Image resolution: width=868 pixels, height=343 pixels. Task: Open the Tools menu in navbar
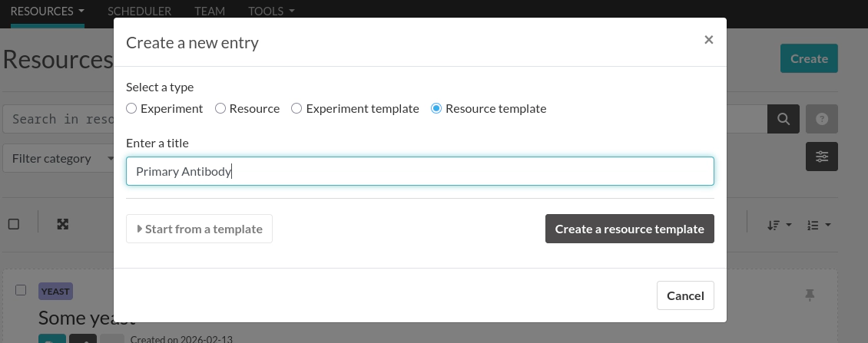coord(271,12)
